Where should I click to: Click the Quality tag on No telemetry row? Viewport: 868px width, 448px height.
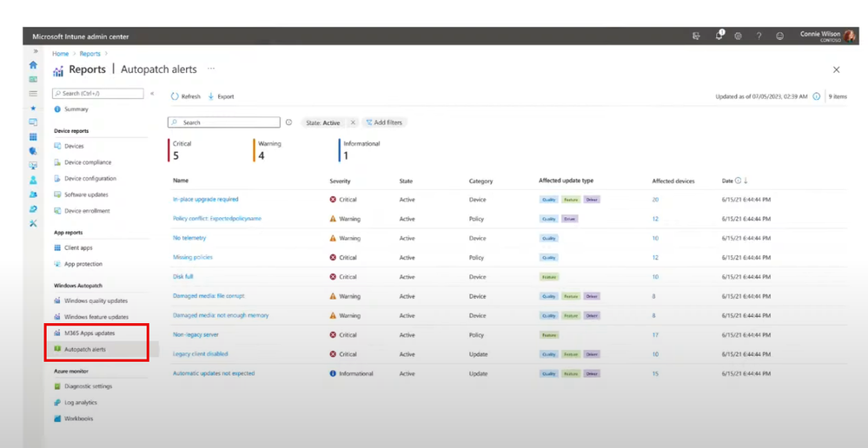tap(548, 239)
